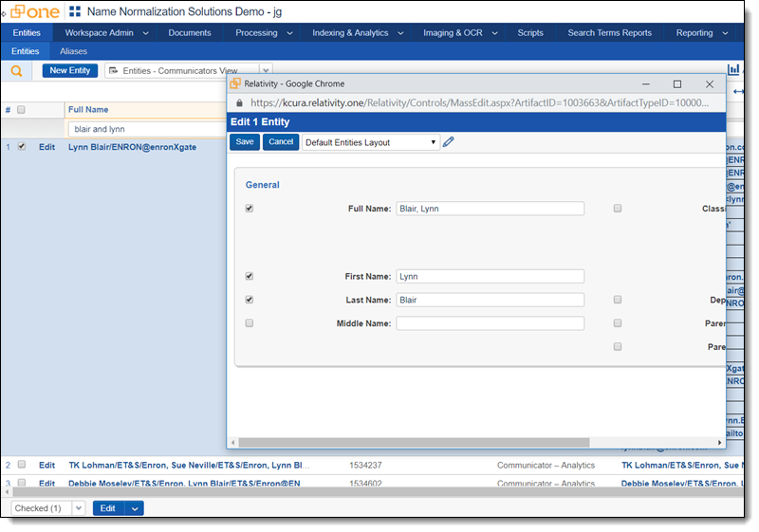Click the Relativity favicon in popup title bar
Screen dimensions: 759x532
click(235, 83)
